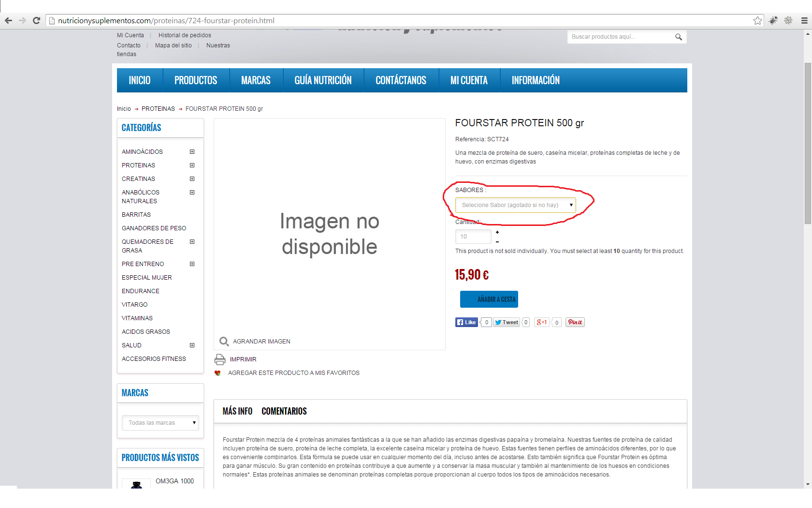The image size is (812, 508).
Task: Open VITARGO category
Action: 135,305
